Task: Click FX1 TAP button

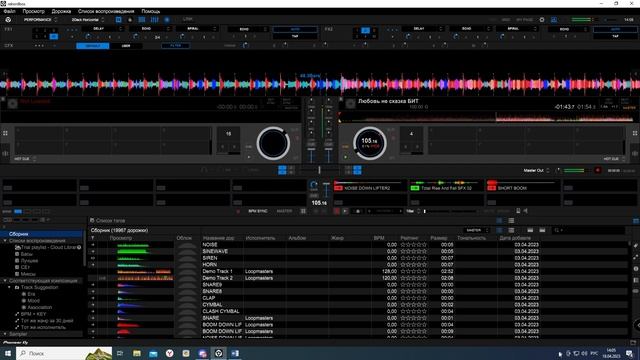Action: pyautogui.click(x=295, y=36)
